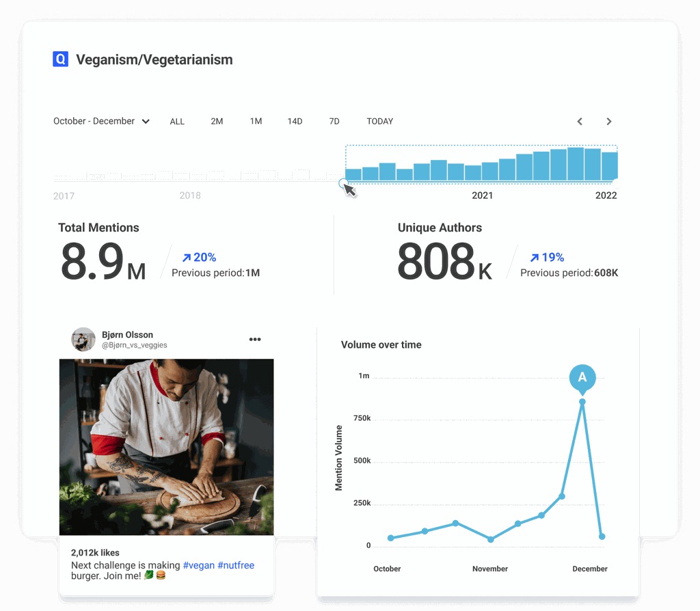Select the 2M time range
700x611 pixels.
[217, 122]
